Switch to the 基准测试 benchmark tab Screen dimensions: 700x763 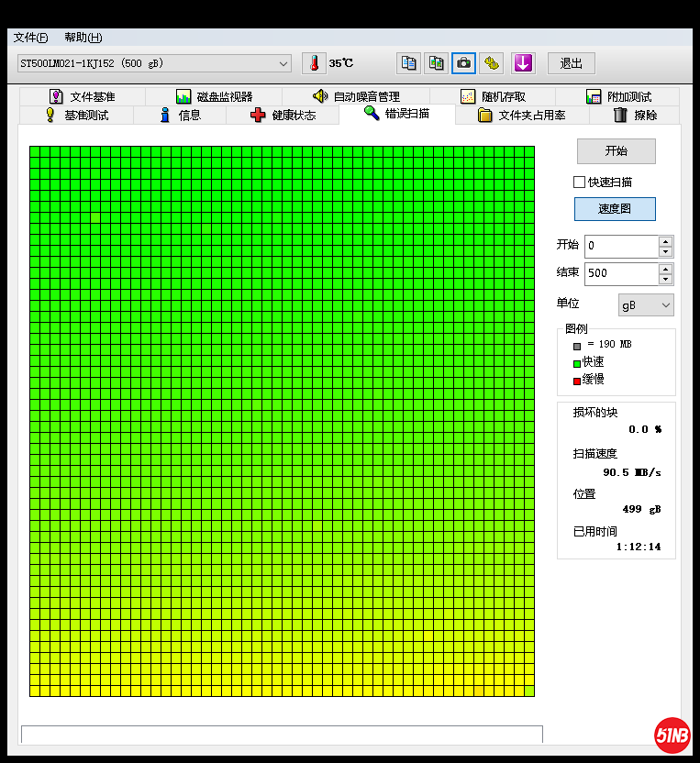pyautogui.click(x=77, y=116)
